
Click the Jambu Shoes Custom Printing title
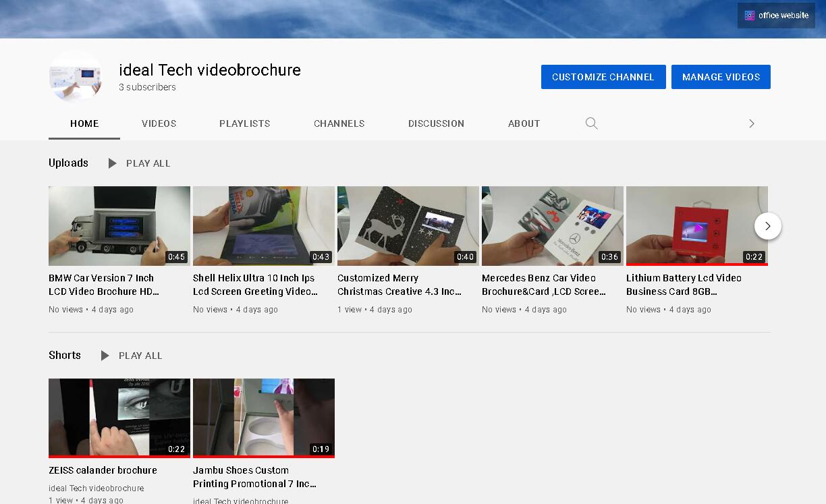254,477
